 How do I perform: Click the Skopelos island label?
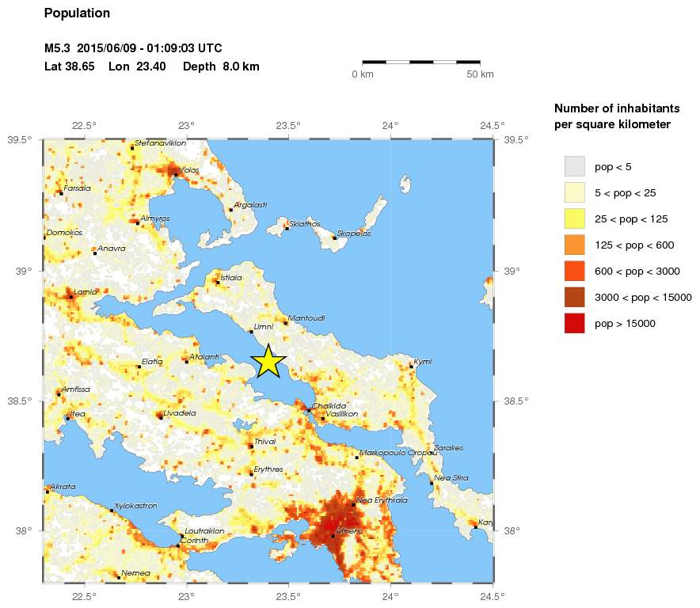354,234
